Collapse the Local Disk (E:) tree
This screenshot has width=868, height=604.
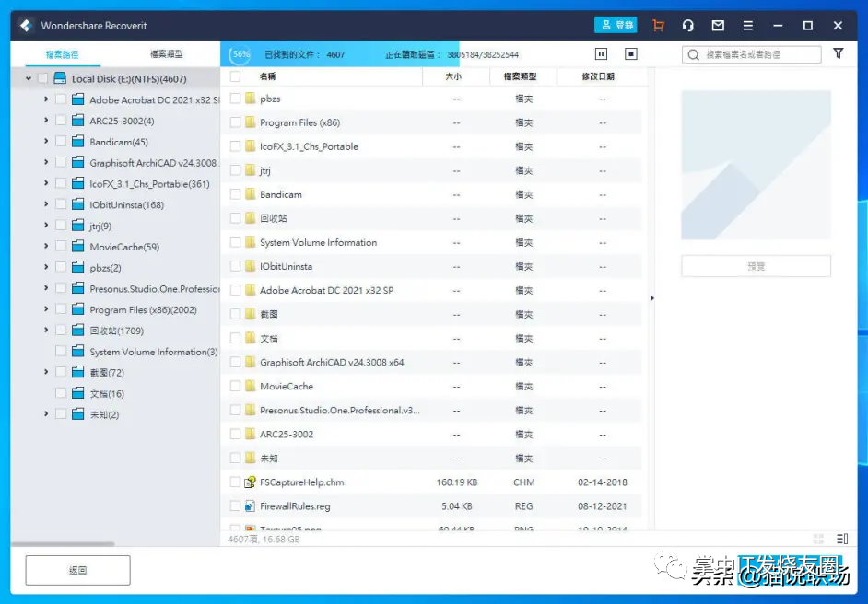(28, 78)
